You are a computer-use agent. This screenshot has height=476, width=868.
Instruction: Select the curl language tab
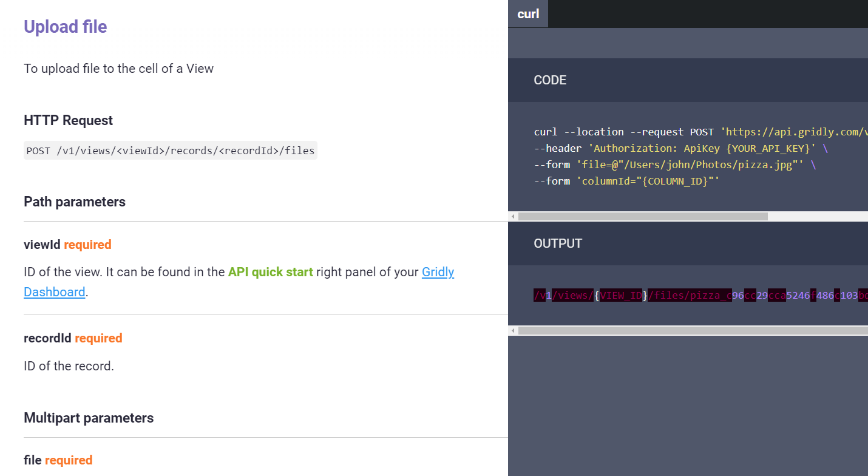coord(528,13)
